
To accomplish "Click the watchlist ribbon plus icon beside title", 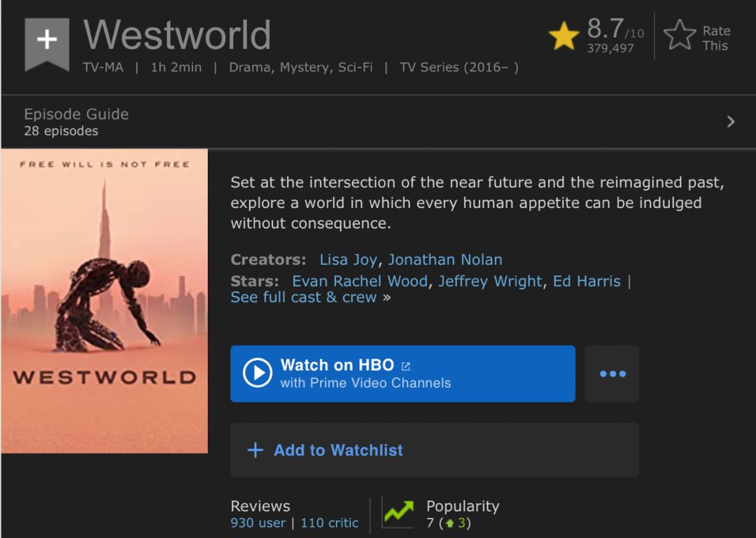I will pos(47,41).
